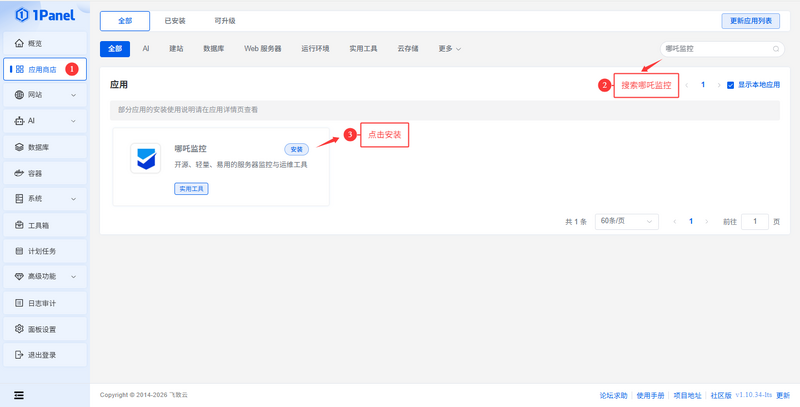
Task: Filter apps by 建站 category
Action: click(177, 49)
